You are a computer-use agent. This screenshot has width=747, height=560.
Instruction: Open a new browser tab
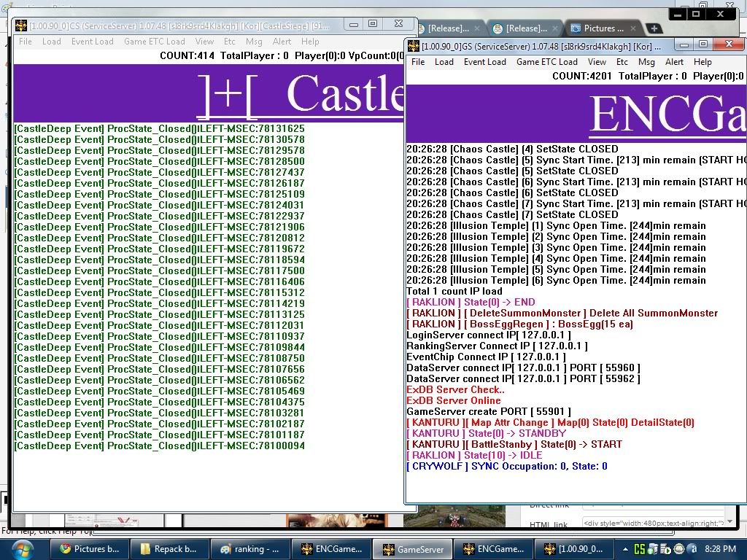[x=654, y=28]
